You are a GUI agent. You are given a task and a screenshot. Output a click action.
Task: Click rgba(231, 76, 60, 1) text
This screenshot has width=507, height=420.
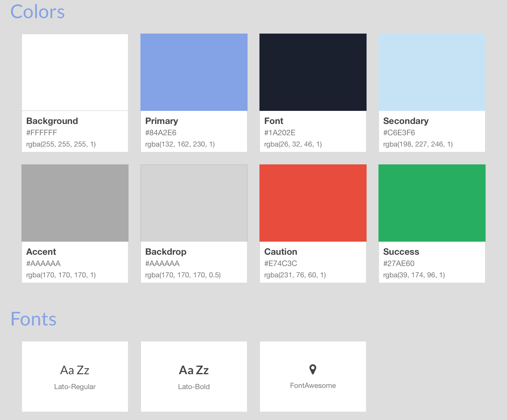[295, 275]
